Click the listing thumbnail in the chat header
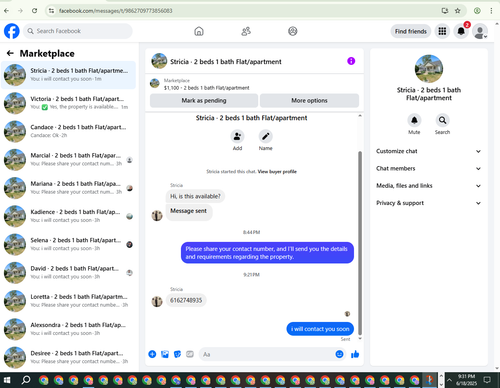Image resolution: width=500 pixels, height=388 pixels. click(159, 61)
